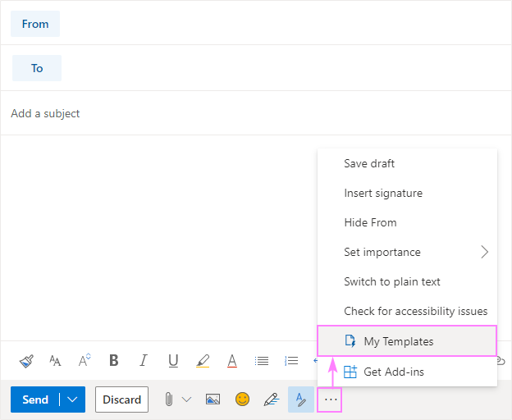512x420 pixels.
Task: Insert a bulleted list
Action: click(262, 360)
